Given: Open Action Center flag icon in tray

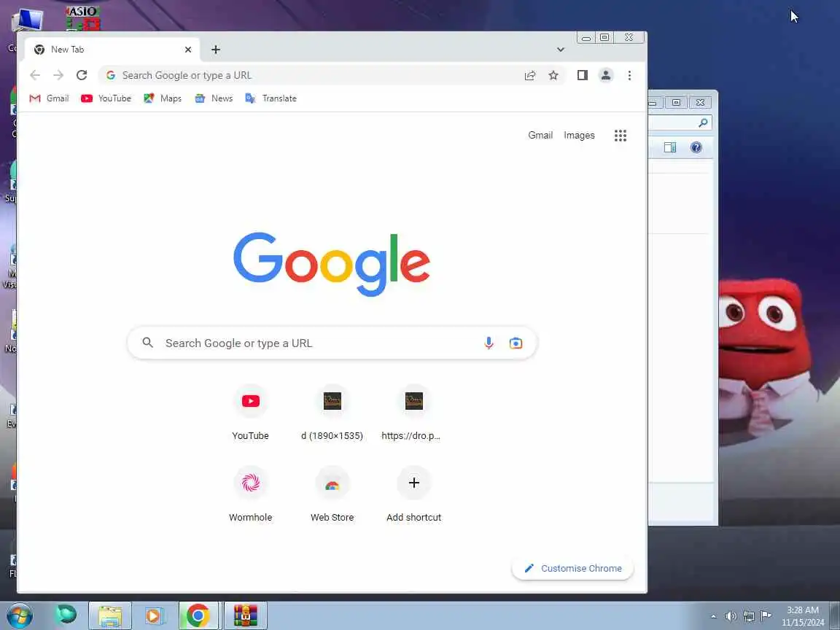Looking at the screenshot, I should point(766,615).
